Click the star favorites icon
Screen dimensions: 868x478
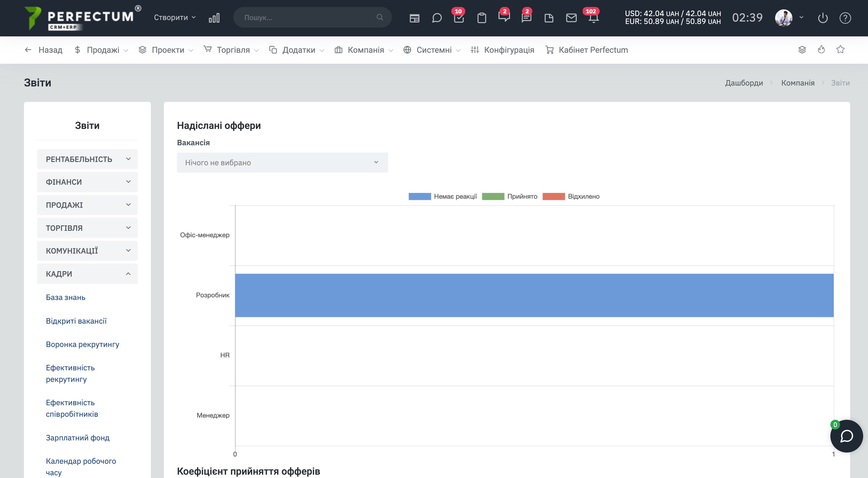pos(840,49)
